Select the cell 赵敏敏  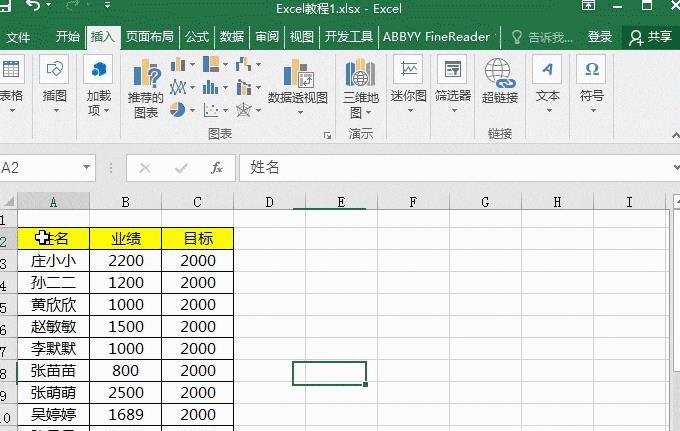point(53,326)
